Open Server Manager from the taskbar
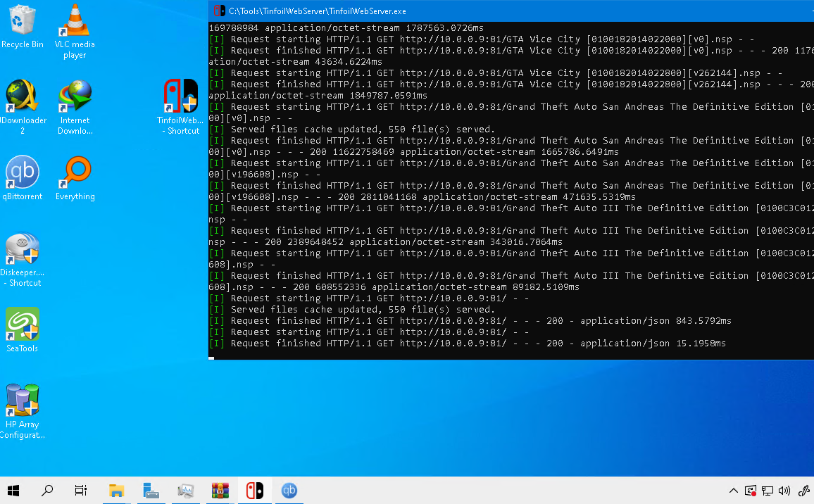Screen dimensions: 814x504 click(x=151, y=491)
